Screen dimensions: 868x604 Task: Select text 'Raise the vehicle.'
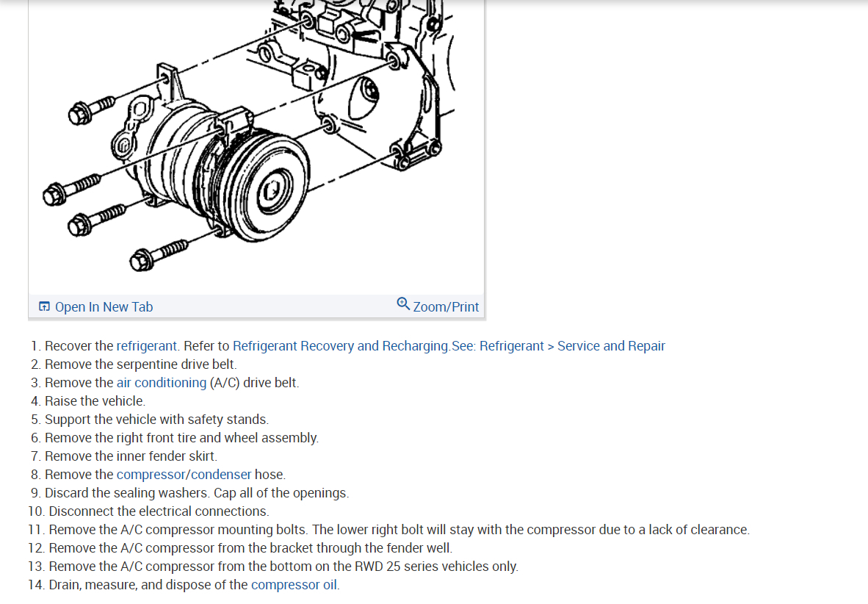coord(95,401)
